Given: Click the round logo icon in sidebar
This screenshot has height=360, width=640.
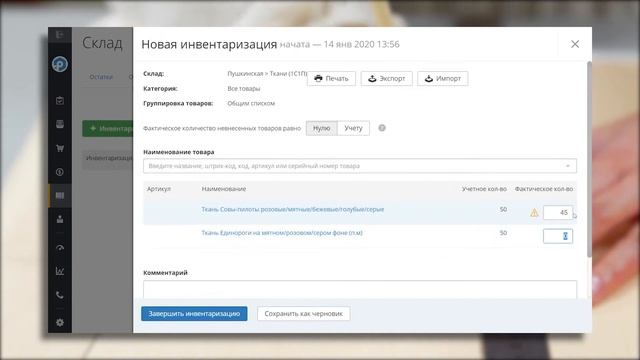Looking at the screenshot, I should tap(60, 64).
